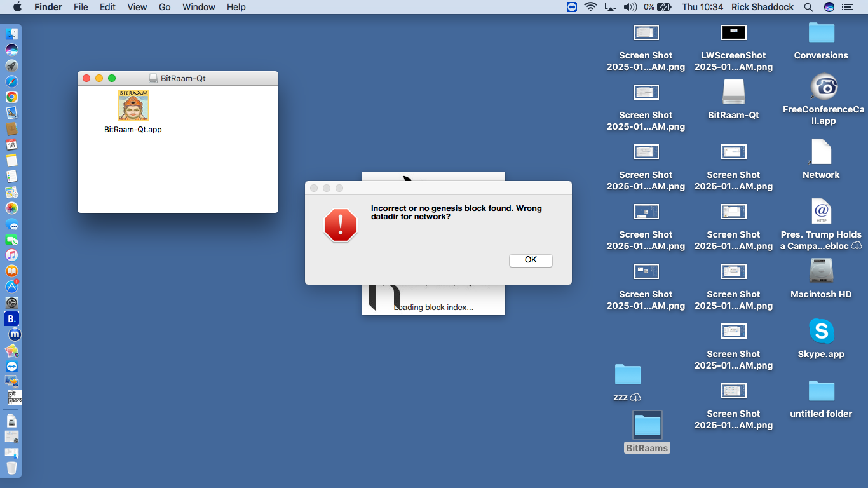Open the volume control in menu bar
Screen dimensions: 868x488
click(630, 7)
